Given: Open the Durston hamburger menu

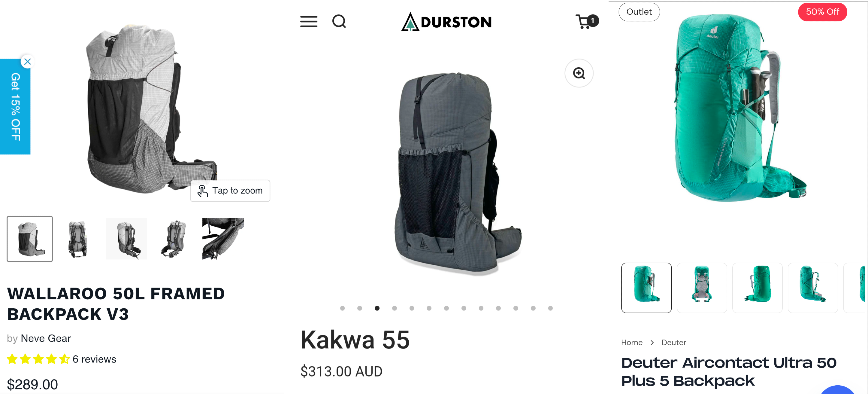Looking at the screenshot, I should (x=309, y=22).
